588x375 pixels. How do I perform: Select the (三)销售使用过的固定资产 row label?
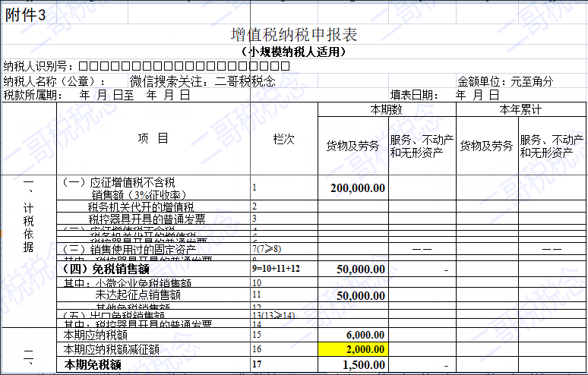(x=153, y=249)
